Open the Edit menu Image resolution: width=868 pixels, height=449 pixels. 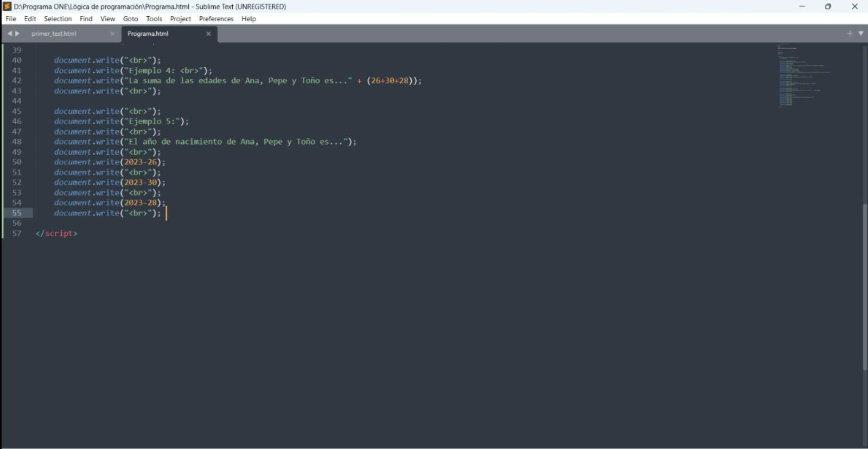(x=30, y=18)
